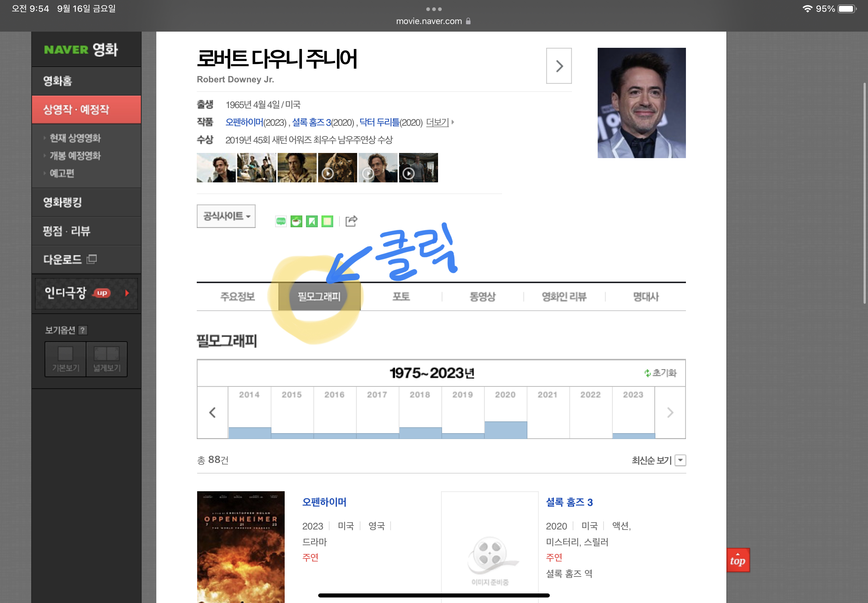Play fifth thumbnail video
The width and height of the screenshot is (868, 603).
tap(378, 167)
